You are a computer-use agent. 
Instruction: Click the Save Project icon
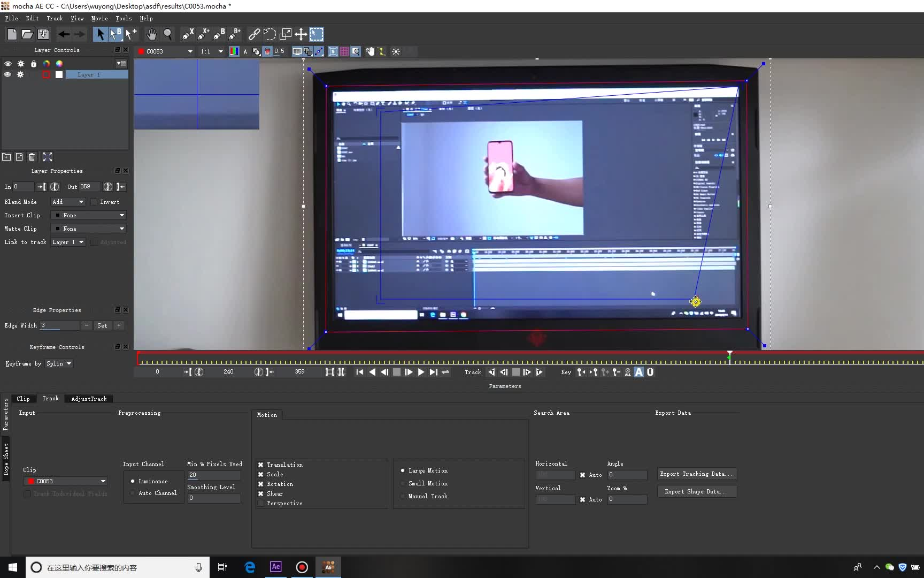[43, 34]
